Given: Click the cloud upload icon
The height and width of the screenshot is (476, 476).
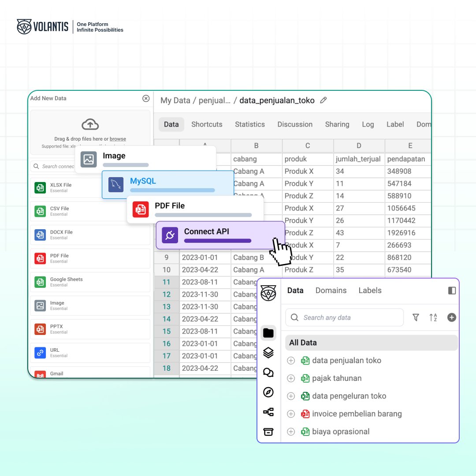Looking at the screenshot, I should pyautogui.click(x=90, y=124).
